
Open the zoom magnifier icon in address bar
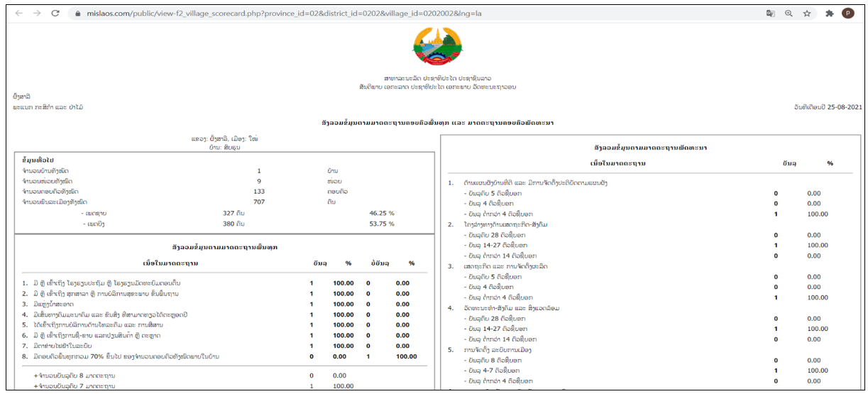789,13
